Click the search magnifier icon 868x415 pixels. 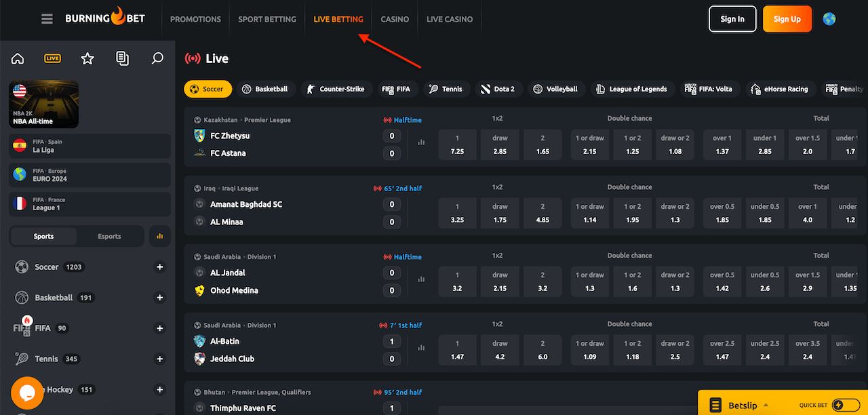click(157, 59)
